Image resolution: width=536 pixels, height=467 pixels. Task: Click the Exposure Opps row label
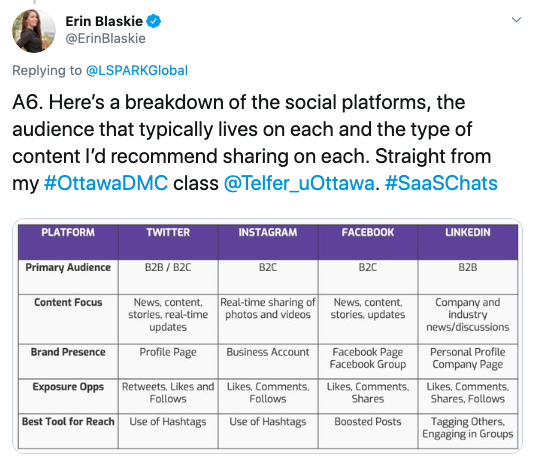[x=68, y=387]
